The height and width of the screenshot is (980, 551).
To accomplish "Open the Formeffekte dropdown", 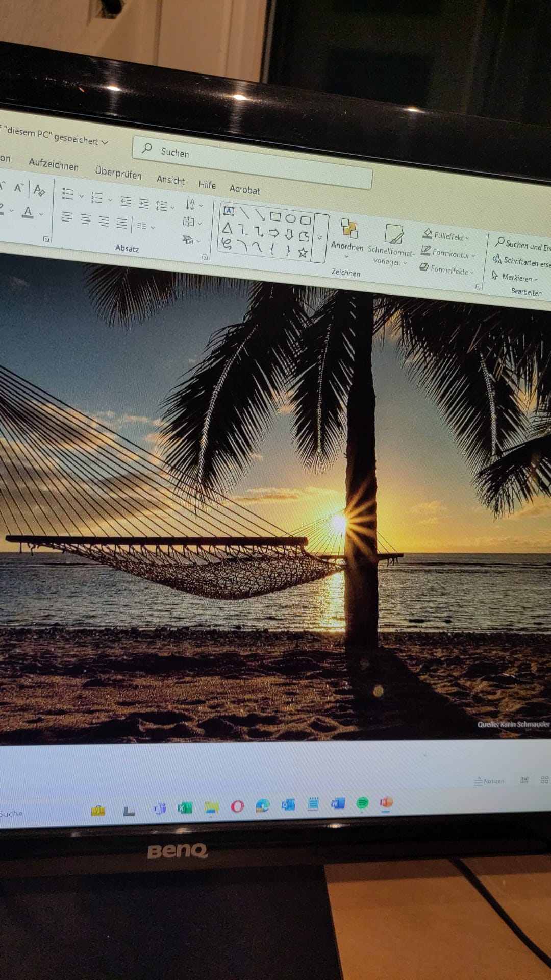I will 446,269.
